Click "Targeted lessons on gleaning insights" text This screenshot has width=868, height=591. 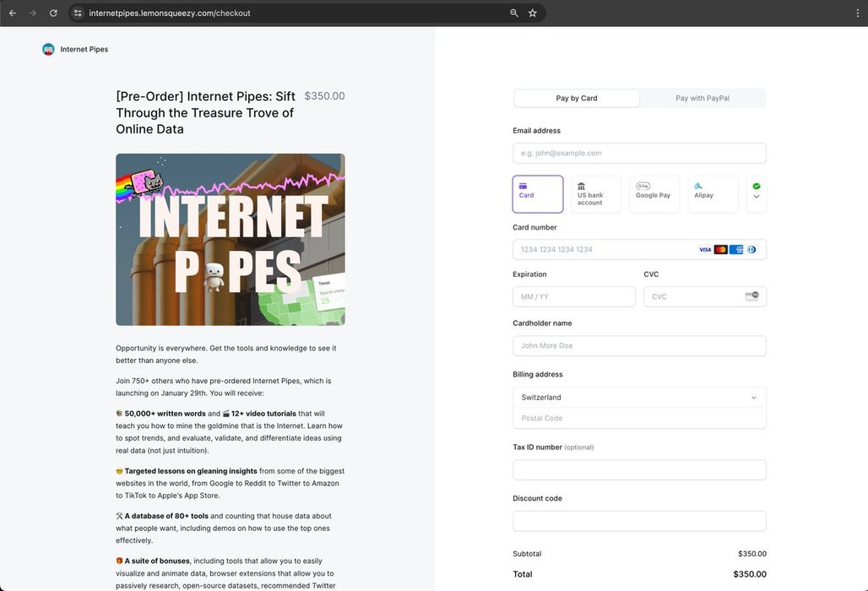coord(191,471)
